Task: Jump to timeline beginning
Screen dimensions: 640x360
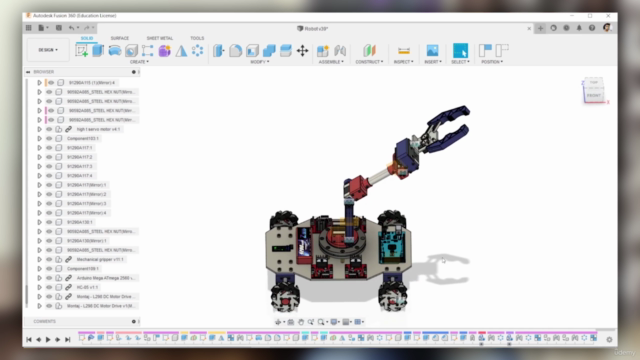Action: pyautogui.click(x=29, y=340)
